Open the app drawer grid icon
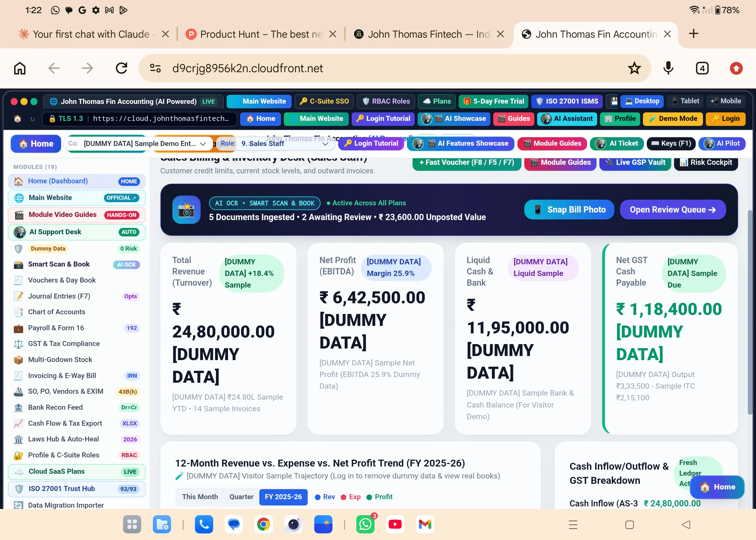 click(x=132, y=524)
